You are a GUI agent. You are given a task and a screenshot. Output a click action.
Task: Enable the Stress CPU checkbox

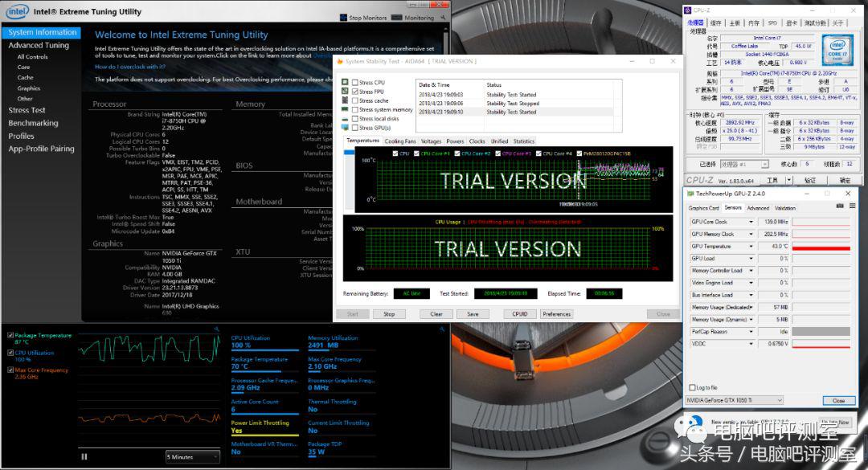tap(355, 83)
